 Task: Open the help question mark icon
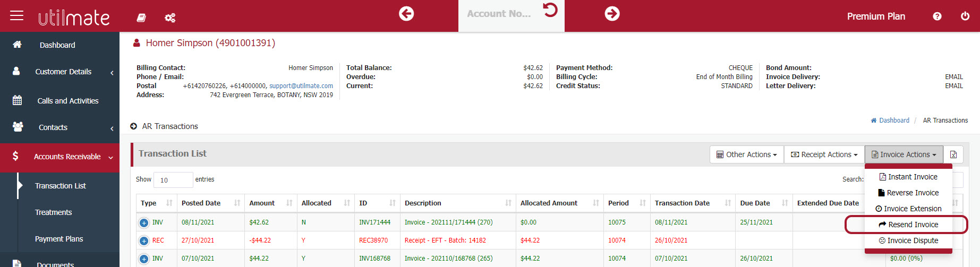click(937, 16)
